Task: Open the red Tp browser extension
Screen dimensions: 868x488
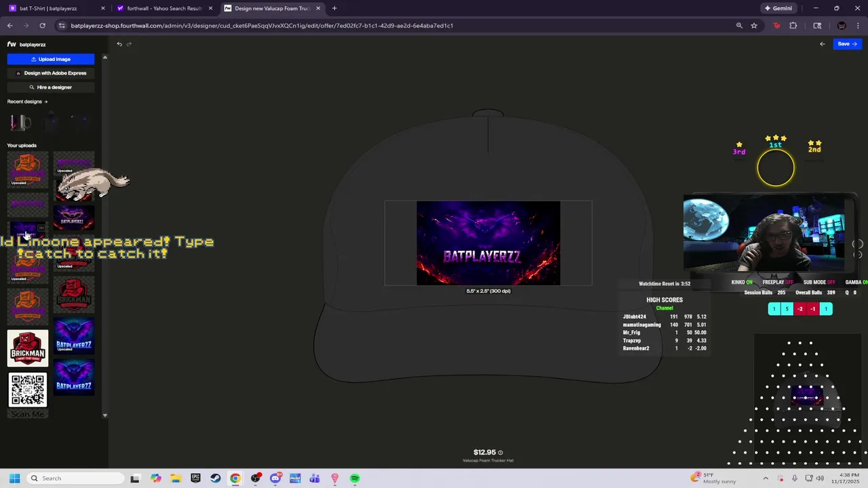Action: coord(777,26)
